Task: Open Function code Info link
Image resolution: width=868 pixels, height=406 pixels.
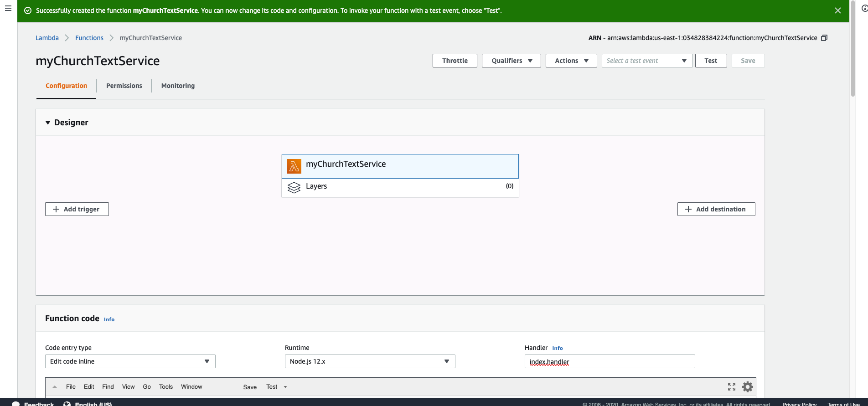Action: click(x=109, y=319)
